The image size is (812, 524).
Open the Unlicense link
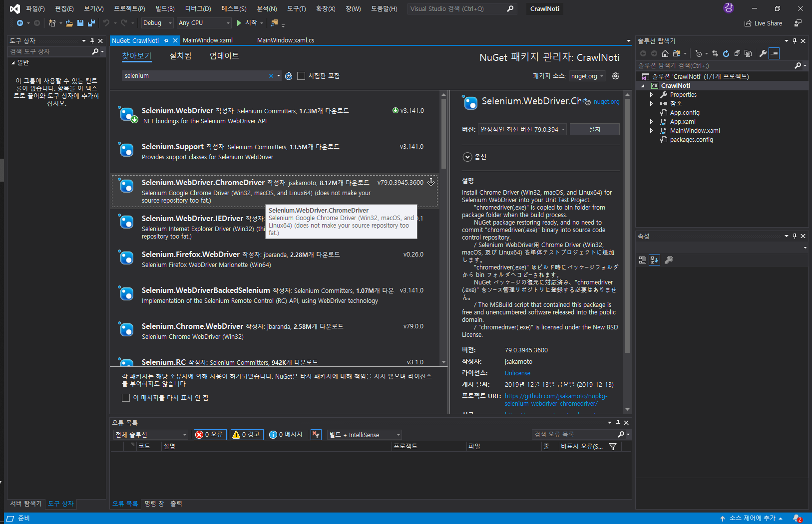tap(517, 373)
